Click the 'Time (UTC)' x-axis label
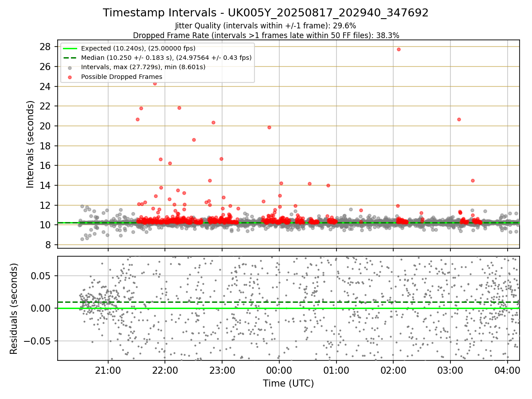This screenshot has width=532, height=399. coord(288,383)
